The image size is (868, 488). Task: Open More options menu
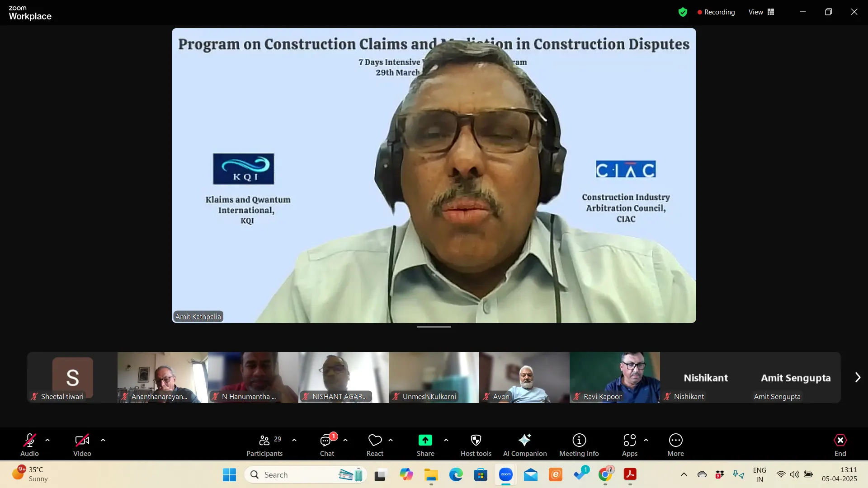click(676, 445)
